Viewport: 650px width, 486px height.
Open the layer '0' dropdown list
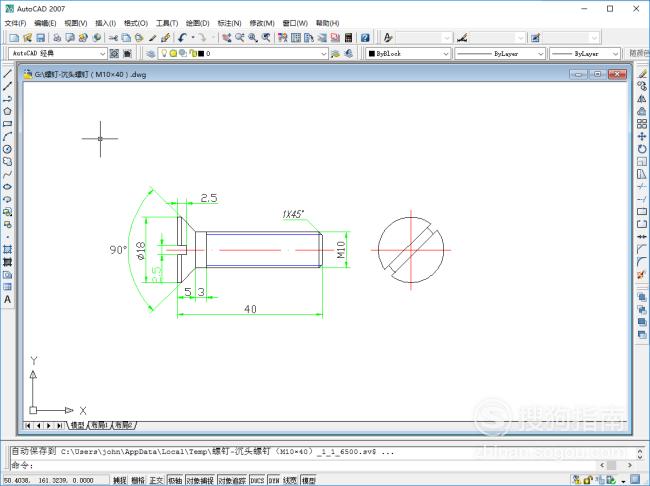(243, 53)
